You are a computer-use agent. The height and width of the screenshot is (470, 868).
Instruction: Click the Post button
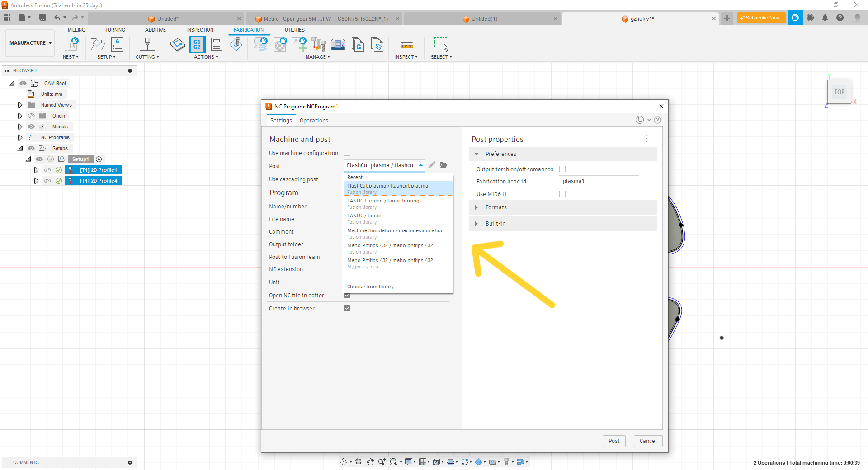(x=614, y=441)
